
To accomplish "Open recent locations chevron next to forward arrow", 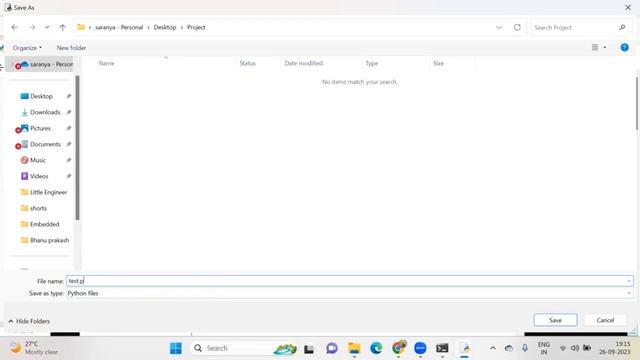I will (47, 27).
